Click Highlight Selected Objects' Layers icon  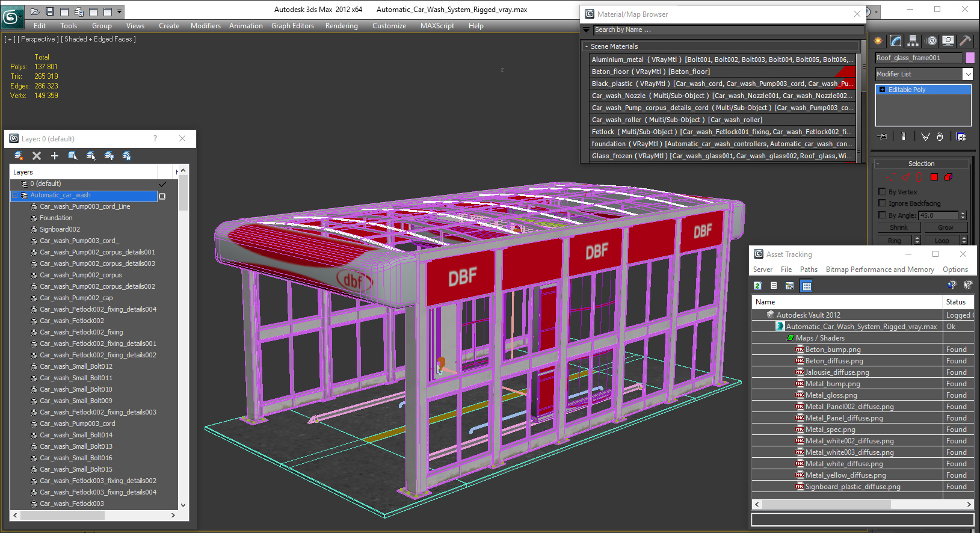point(91,156)
